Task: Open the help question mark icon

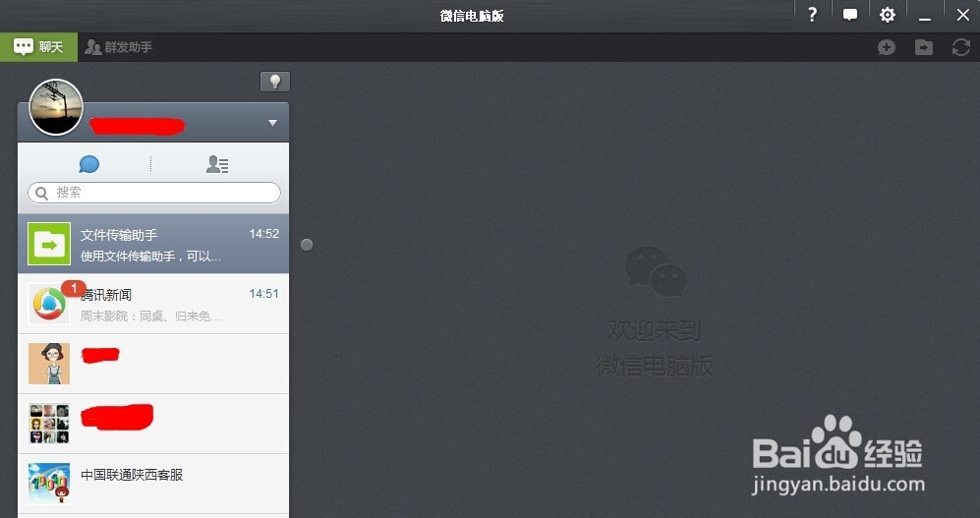Action: pyautogui.click(x=812, y=15)
